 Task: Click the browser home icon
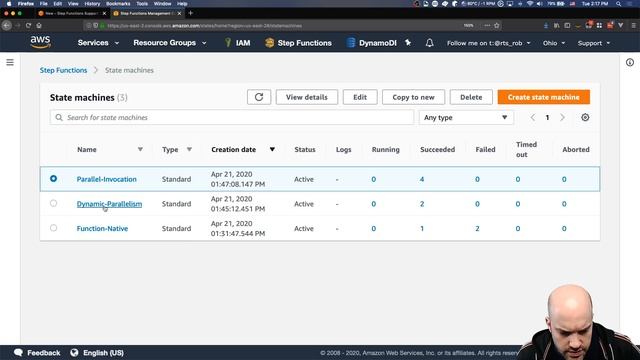pos(39,25)
